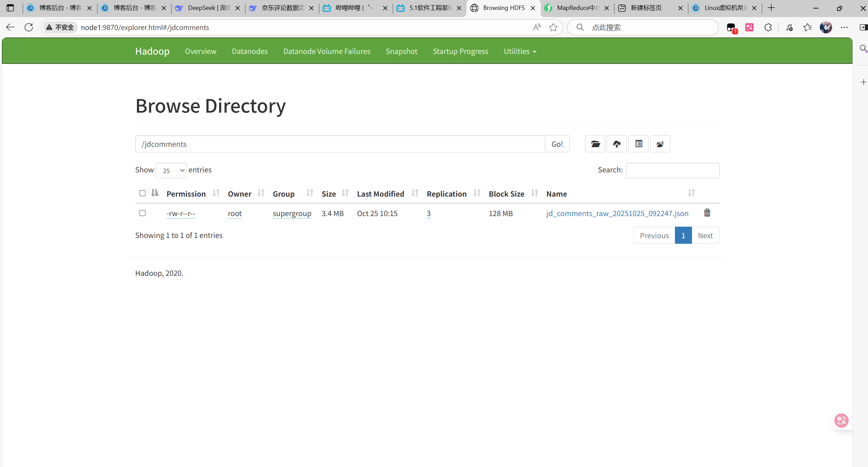868x467 pixels.
Task: Open the Show entries count dropdown
Action: [171, 170]
